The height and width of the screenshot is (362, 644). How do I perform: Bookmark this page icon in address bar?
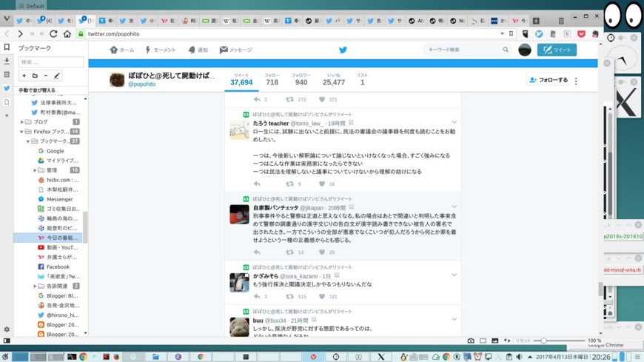(511, 34)
